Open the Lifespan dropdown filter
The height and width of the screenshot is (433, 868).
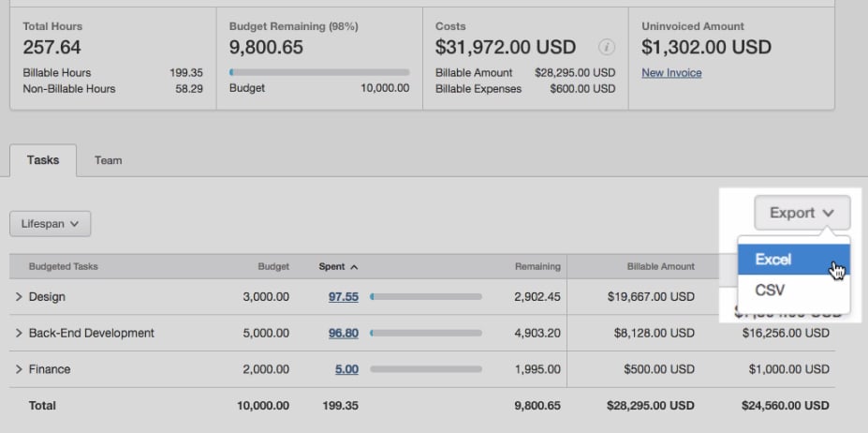tap(50, 224)
